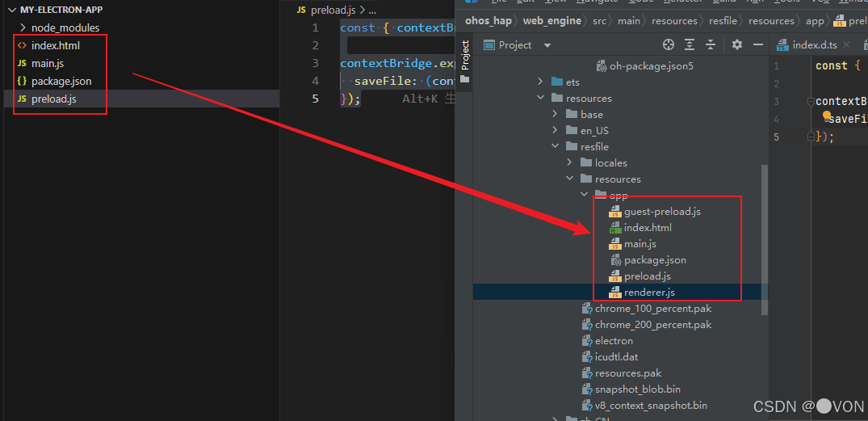Click the ohos_hap breadcrumb
This screenshot has height=421, width=868.
pos(489,21)
